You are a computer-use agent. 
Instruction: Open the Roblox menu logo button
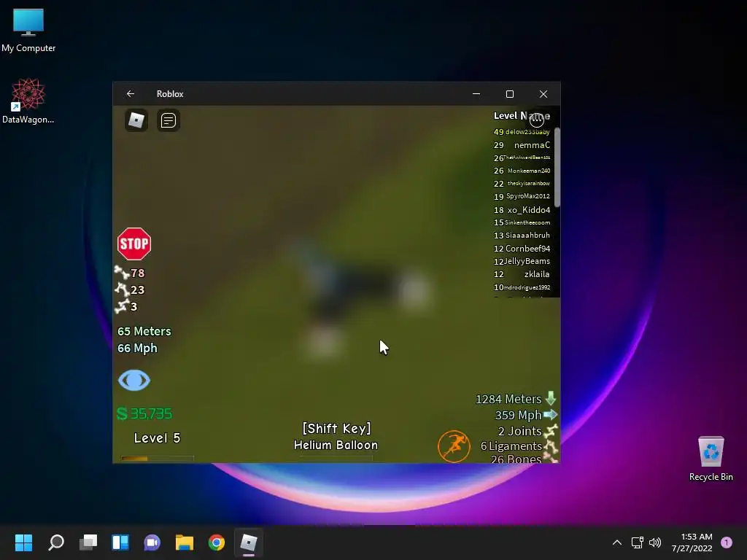(x=136, y=120)
